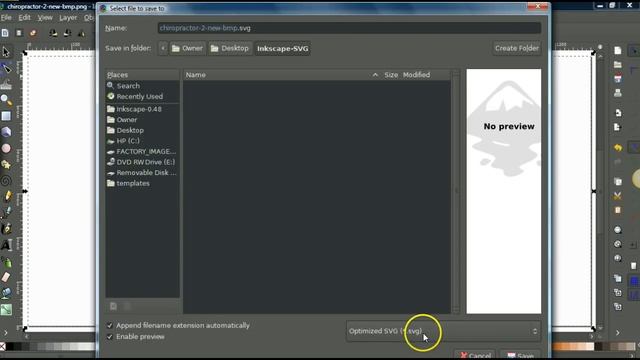Click the Copy icon in command bar
640x360 pixels.
click(x=618, y=182)
